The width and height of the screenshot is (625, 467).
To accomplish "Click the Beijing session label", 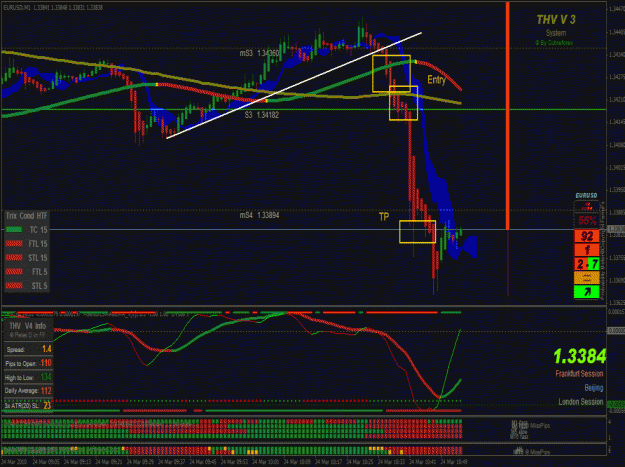I will tap(594, 388).
